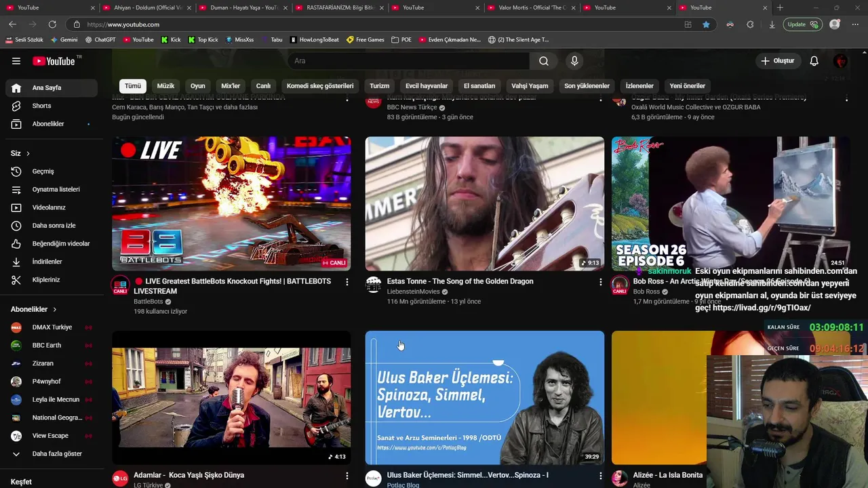Select the Komedi skeç gösterileri chip
The image size is (868, 488).
coord(320,86)
